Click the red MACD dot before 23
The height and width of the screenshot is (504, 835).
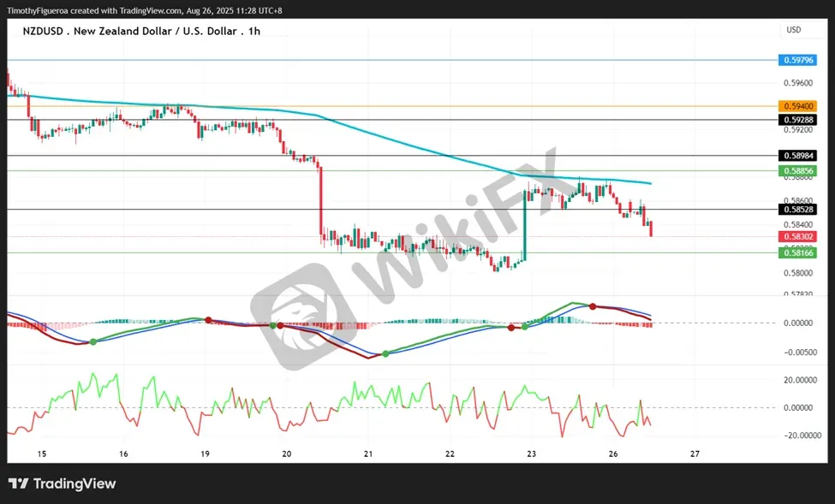pos(511,328)
